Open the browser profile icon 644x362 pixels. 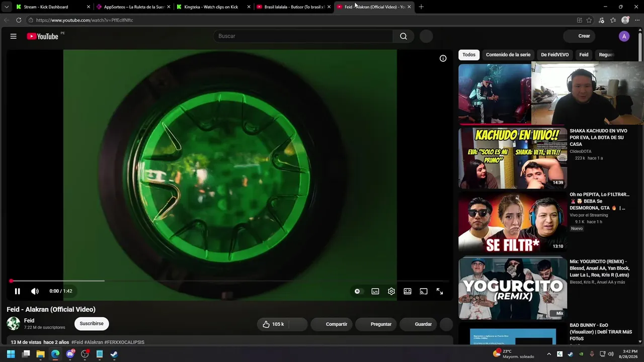tap(625, 20)
